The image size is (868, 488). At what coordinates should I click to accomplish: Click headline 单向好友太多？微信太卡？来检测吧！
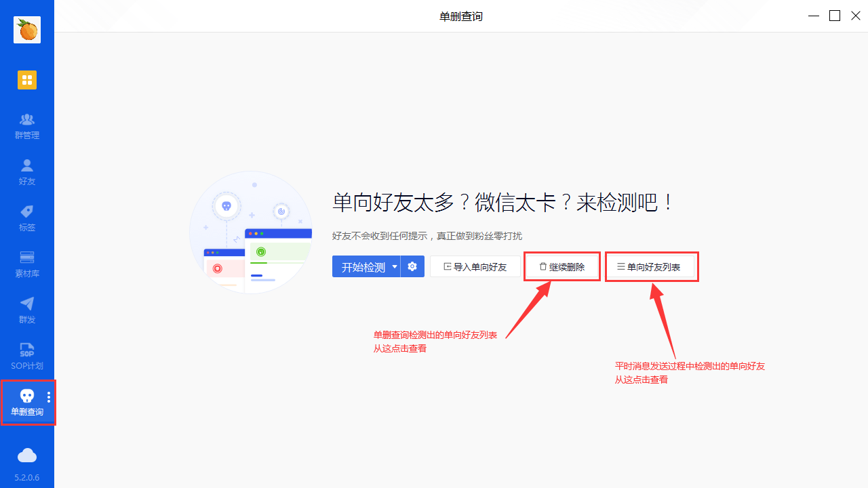pyautogui.click(x=504, y=202)
